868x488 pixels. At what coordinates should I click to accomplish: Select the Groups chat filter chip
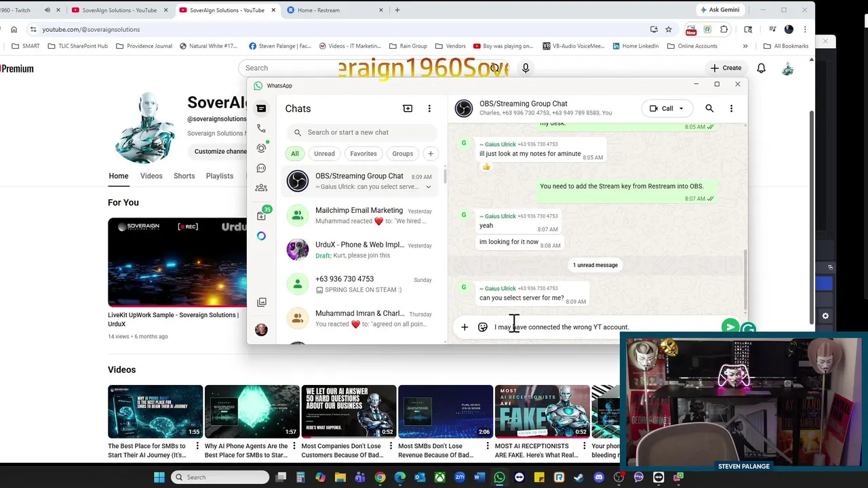point(403,154)
